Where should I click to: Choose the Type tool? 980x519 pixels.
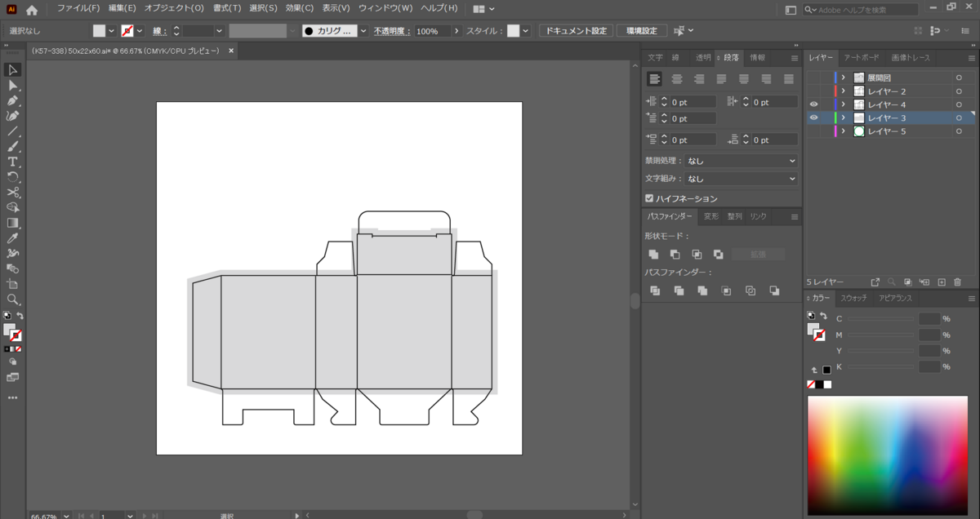point(13,162)
